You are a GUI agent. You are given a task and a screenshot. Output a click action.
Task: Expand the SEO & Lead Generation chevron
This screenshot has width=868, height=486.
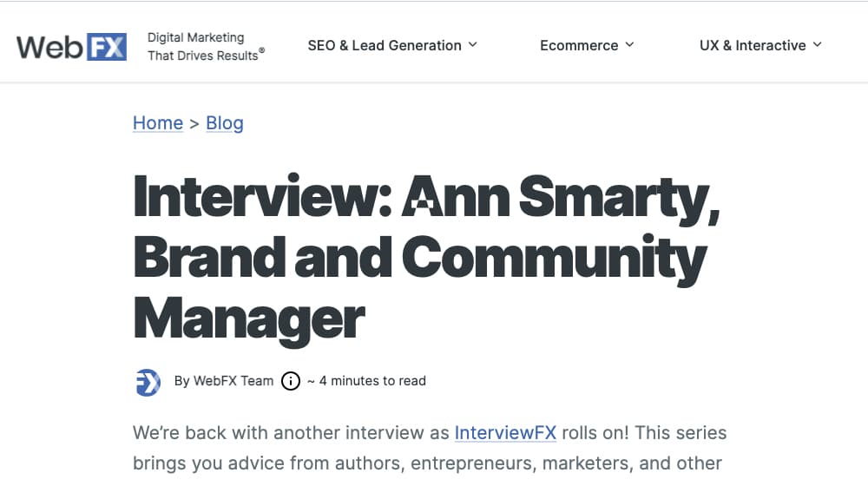pyautogui.click(x=473, y=44)
